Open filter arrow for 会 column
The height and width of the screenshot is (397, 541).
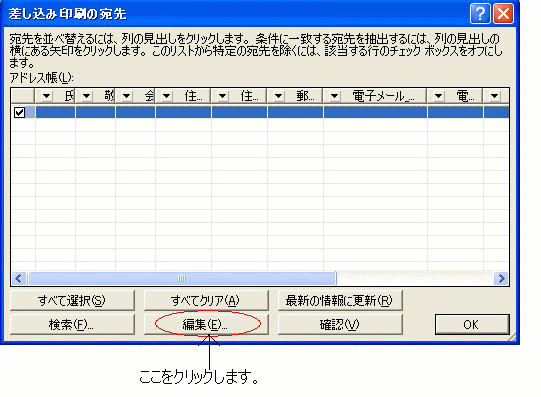click(x=126, y=96)
